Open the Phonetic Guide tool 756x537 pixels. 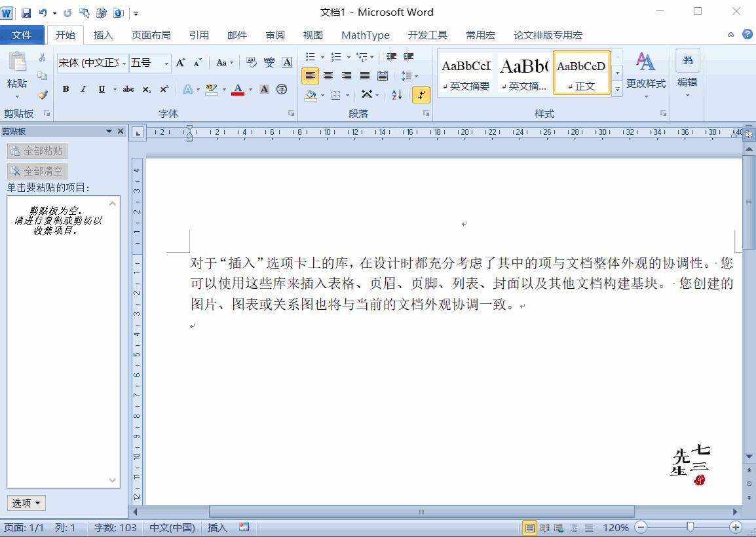coord(269,62)
